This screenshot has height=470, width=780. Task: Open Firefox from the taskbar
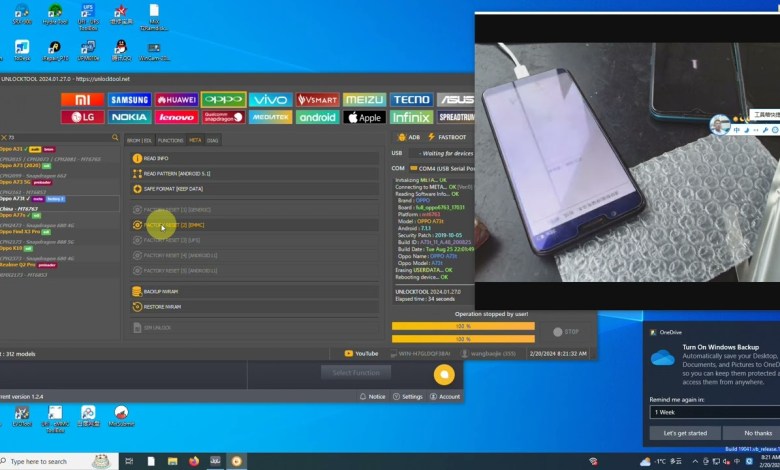(194, 461)
